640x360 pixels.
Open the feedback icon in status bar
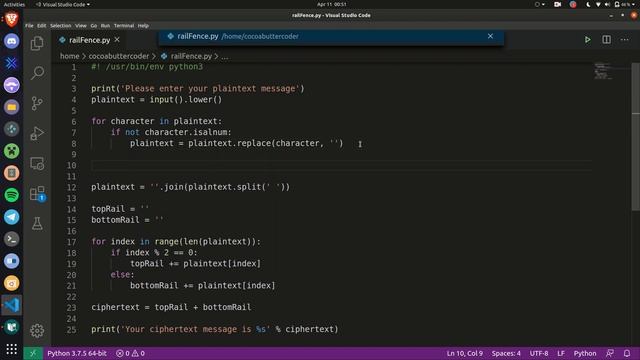[x=610, y=353]
